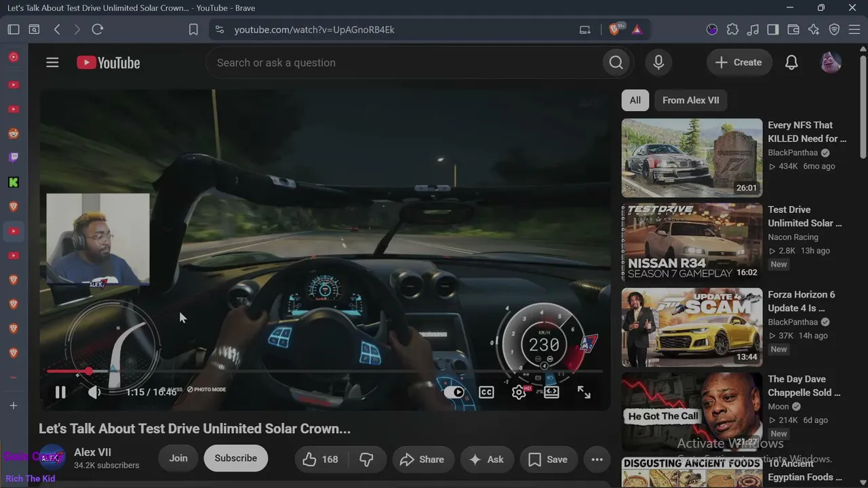
Task: Share this video
Action: click(x=422, y=460)
